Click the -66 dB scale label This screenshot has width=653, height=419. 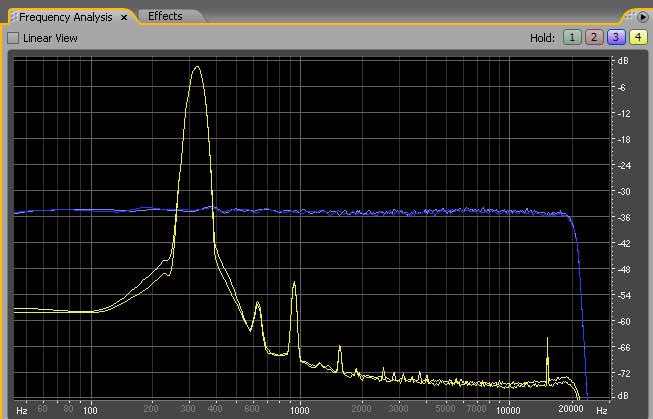click(x=624, y=347)
